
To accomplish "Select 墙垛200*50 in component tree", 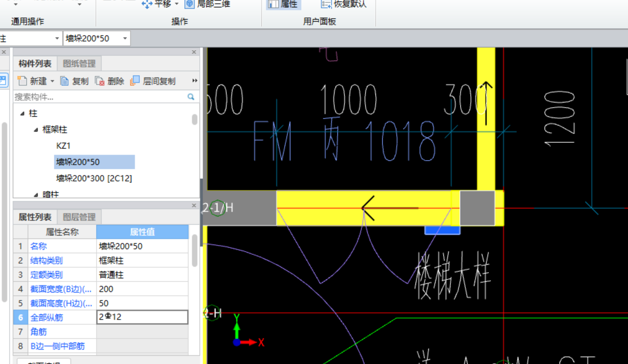I will click(x=94, y=162).
